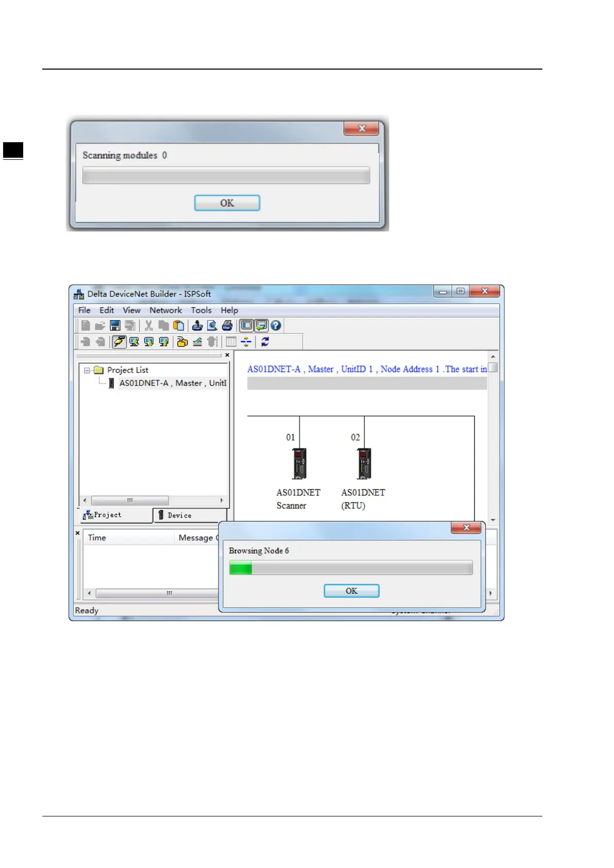Close the Browsing Node 6 dialog
Image resolution: width=614 pixels, height=868 pixels.
pos(466,527)
